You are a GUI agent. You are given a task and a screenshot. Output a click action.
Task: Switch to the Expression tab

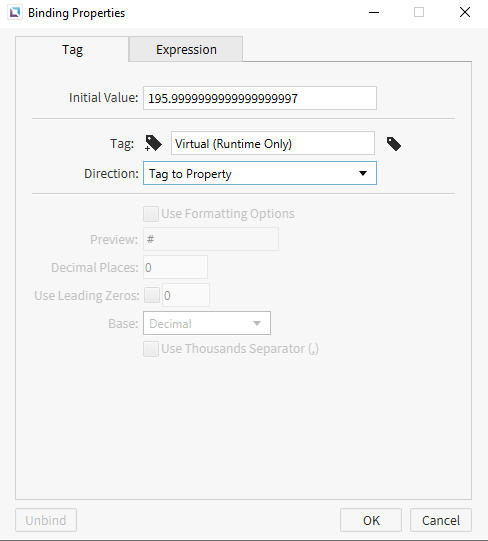coord(186,49)
